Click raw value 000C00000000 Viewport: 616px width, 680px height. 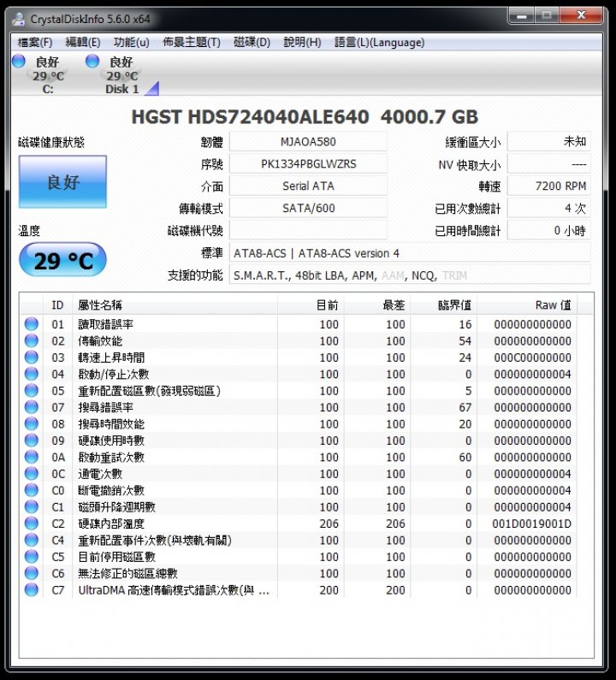click(532, 358)
